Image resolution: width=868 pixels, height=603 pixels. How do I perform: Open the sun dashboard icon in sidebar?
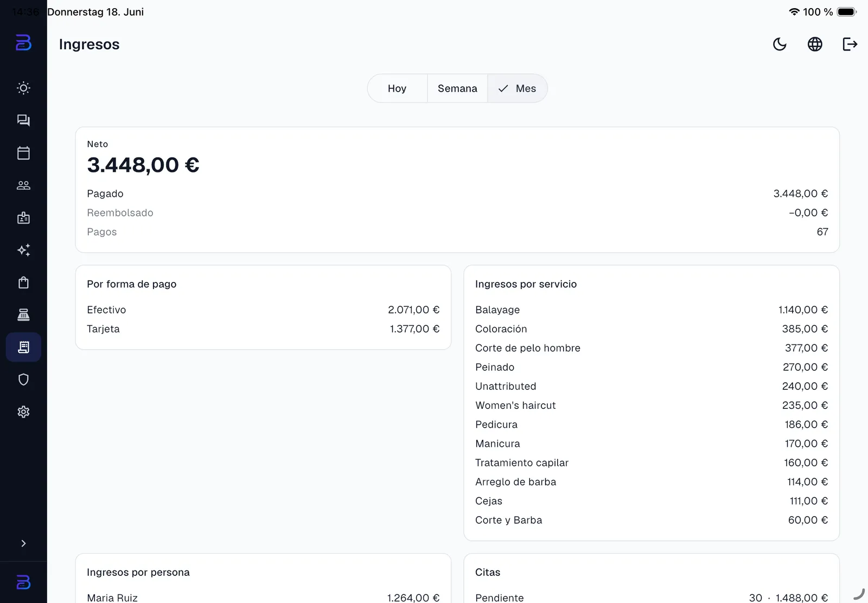pos(23,88)
